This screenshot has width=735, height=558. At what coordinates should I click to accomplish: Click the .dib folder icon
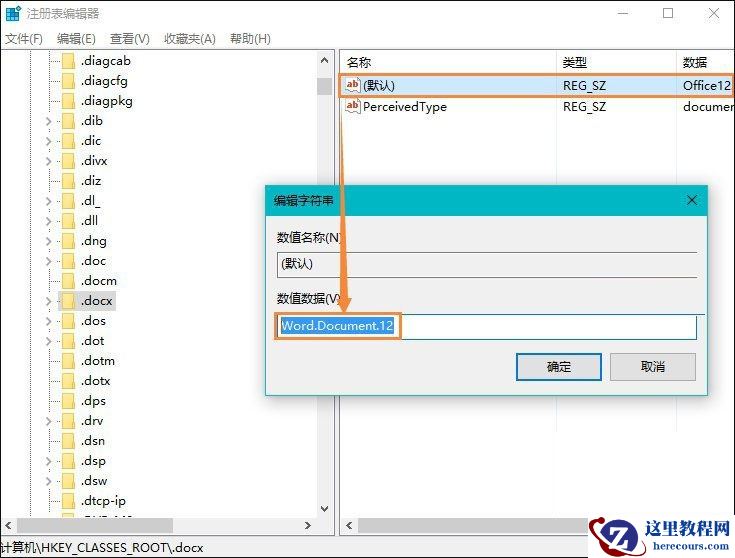68,121
